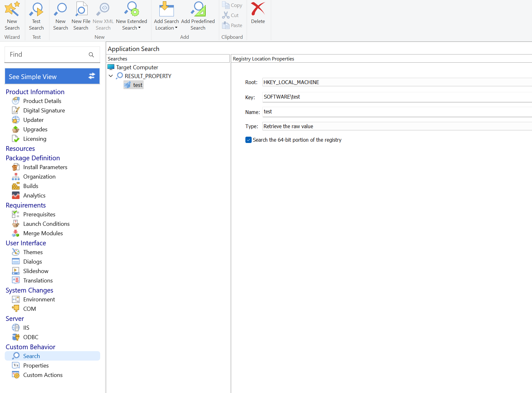Open Custom Actions in the sidebar
The image size is (532, 393).
43,375
